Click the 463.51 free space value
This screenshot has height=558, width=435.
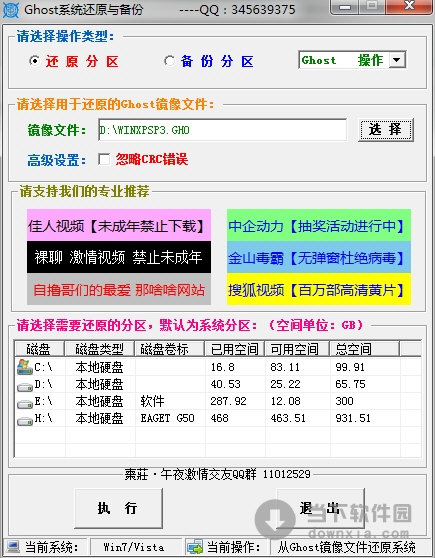click(x=288, y=418)
